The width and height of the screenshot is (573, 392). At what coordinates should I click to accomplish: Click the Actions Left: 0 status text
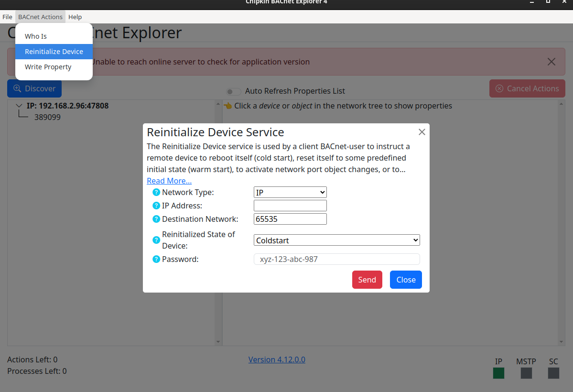(32, 359)
